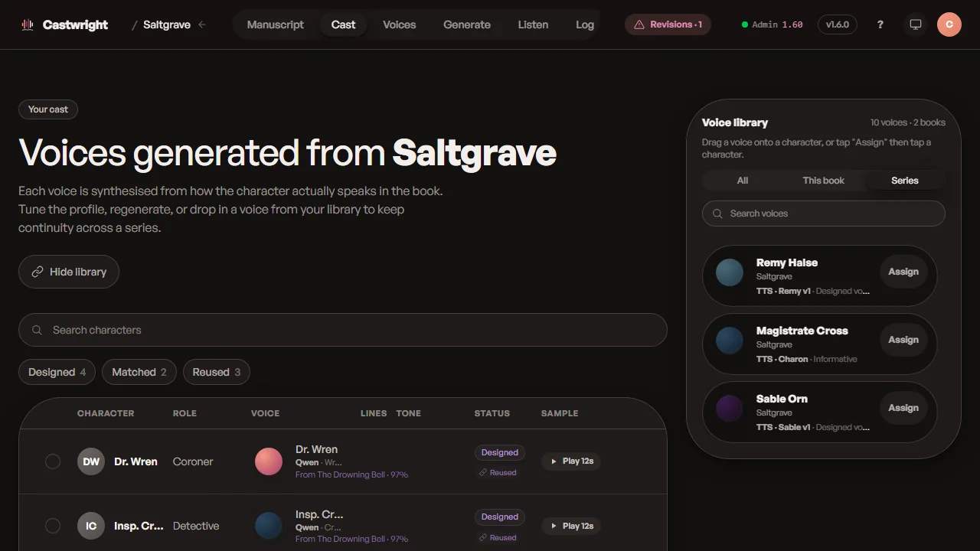Assign the Magistrate Cross voice
The image size is (980, 551).
point(903,340)
